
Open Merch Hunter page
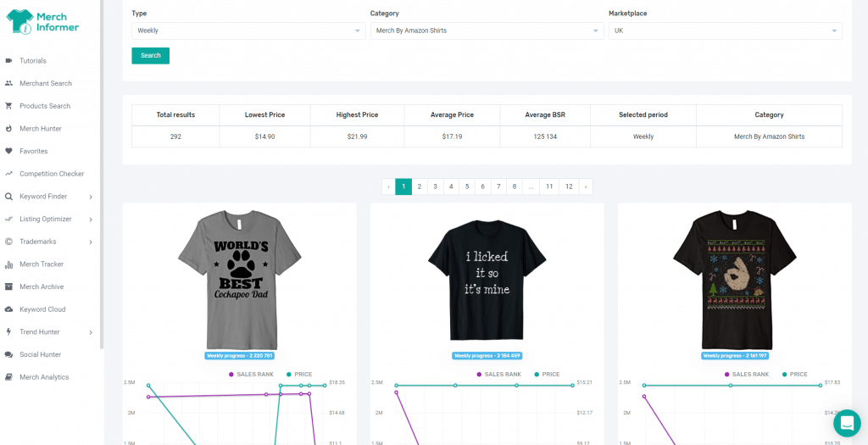click(41, 128)
